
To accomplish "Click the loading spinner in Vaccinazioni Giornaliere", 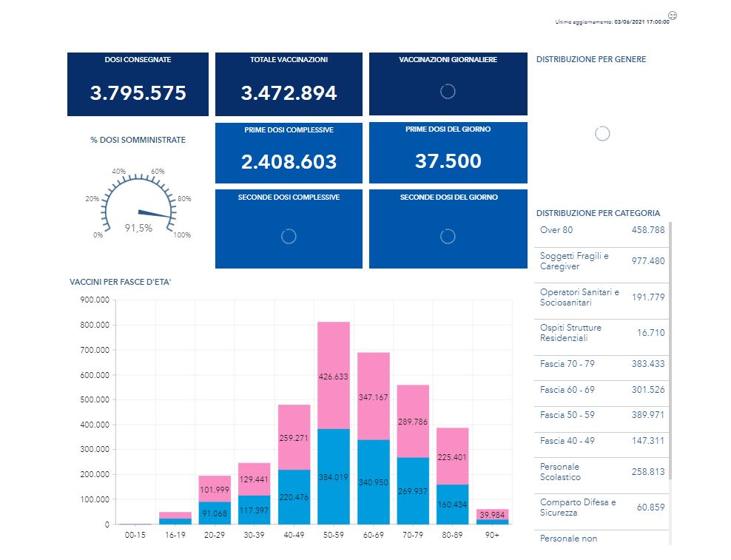I will pyautogui.click(x=447, y=91).
